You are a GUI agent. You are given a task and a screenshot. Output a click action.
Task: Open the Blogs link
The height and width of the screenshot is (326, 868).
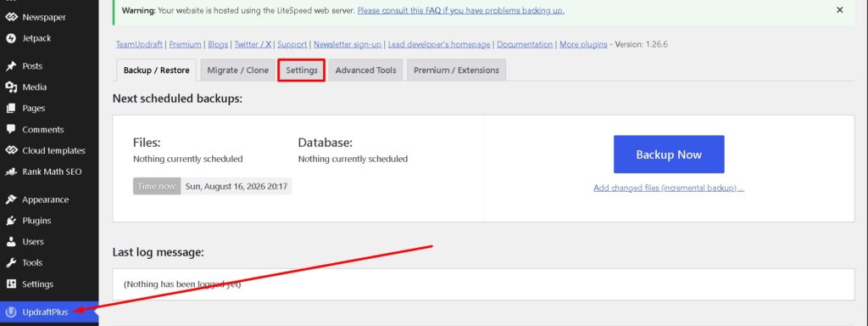coord(218,44)
